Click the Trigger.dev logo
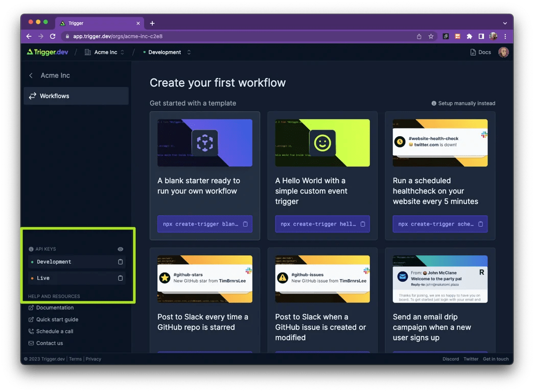Screen dimensions: 534x392 (48, 52)
